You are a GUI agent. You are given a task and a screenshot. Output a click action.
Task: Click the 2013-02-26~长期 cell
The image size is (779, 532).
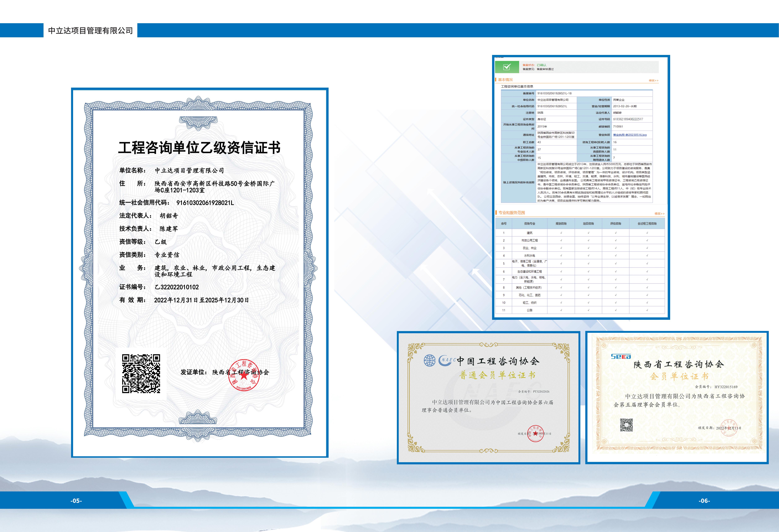click(x=625, y=106)
